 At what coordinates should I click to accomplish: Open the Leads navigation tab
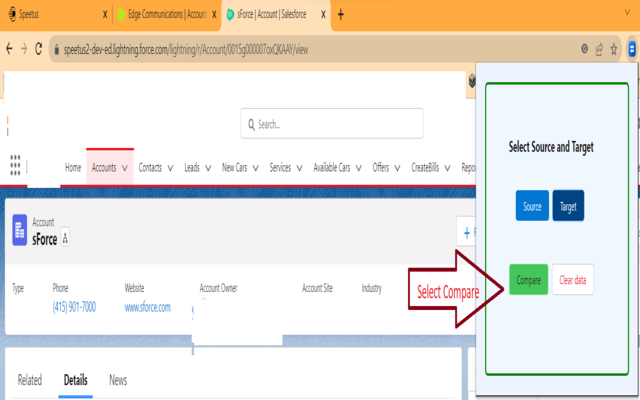tap(192, 168)
